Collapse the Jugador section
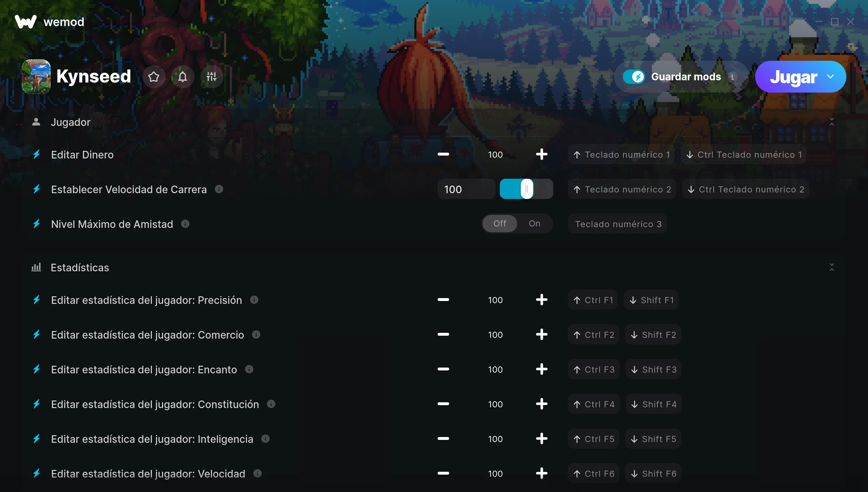Image resolution: width=868 pixels, height=492 pixels. 832,122
